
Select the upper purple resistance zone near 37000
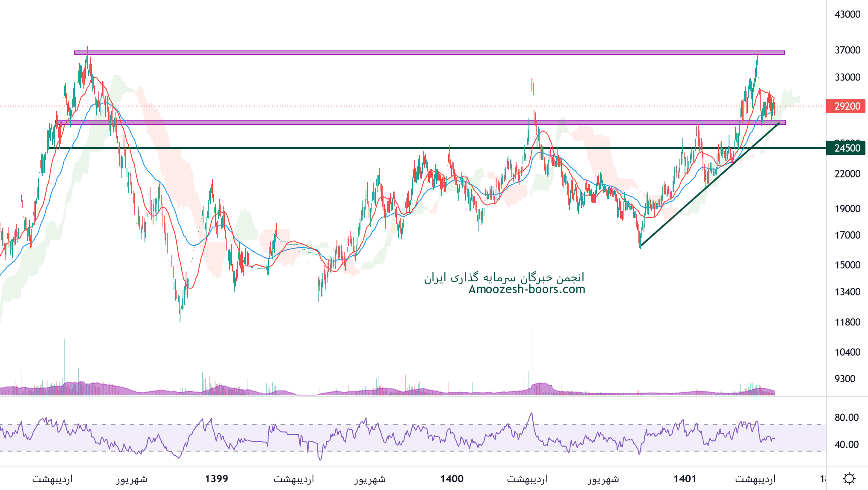click(428, 53)
